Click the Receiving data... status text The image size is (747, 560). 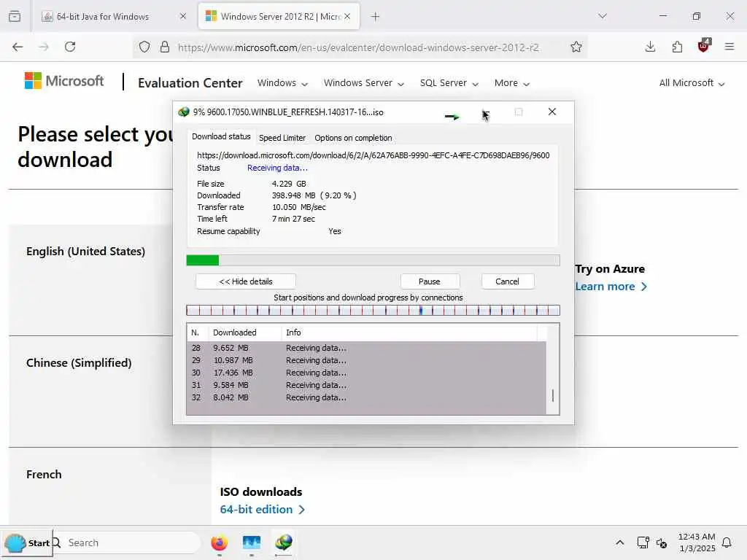pos(277,168)
